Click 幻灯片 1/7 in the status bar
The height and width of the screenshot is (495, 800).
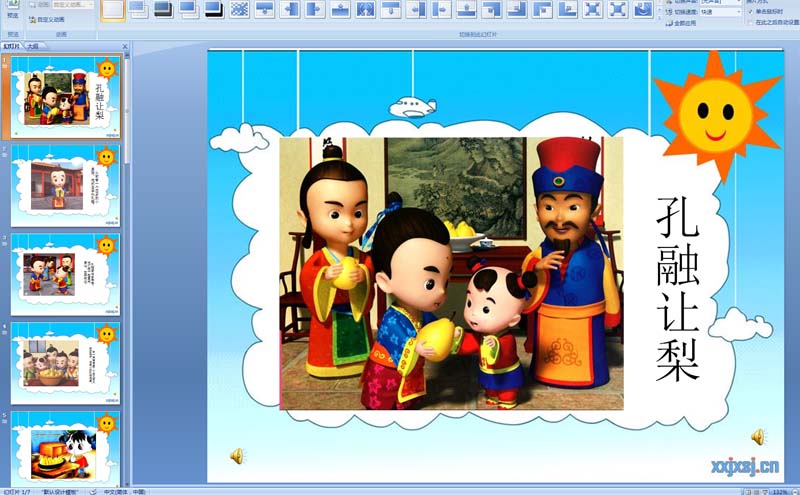(16, 492)
